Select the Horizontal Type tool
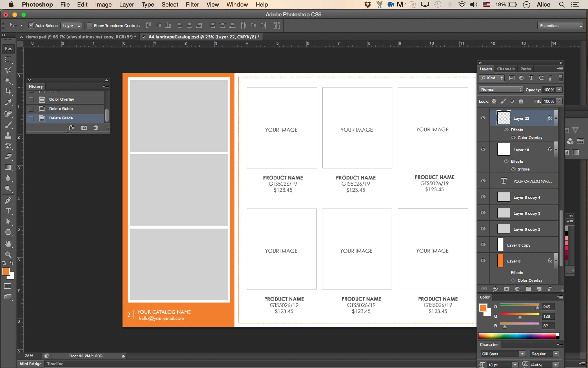Viewport: 588px width, 368px height. pos(8,211)
